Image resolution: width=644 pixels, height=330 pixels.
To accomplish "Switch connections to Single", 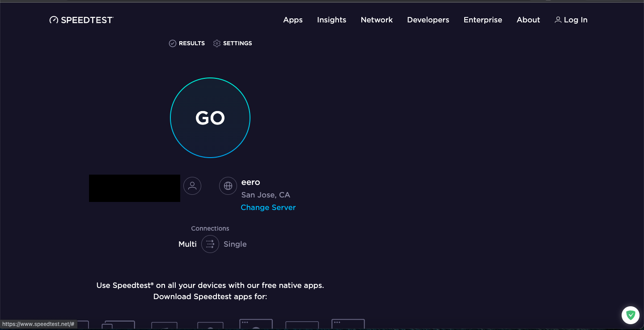I will [235, 244].
